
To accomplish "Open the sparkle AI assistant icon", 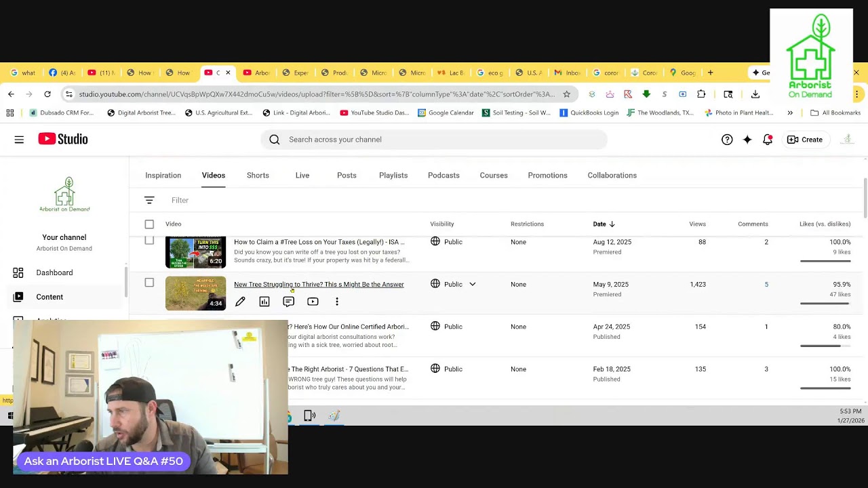I will [747, 140].
